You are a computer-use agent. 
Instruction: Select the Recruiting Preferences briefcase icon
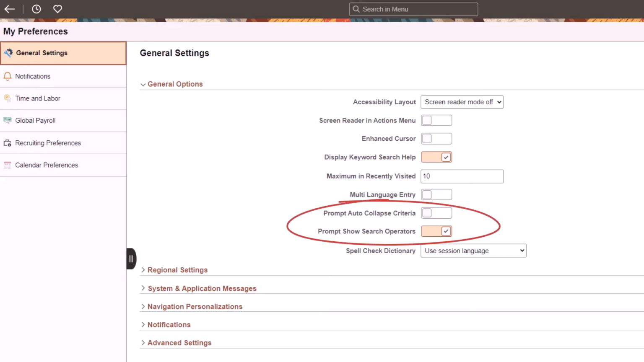tap(7, 143)
